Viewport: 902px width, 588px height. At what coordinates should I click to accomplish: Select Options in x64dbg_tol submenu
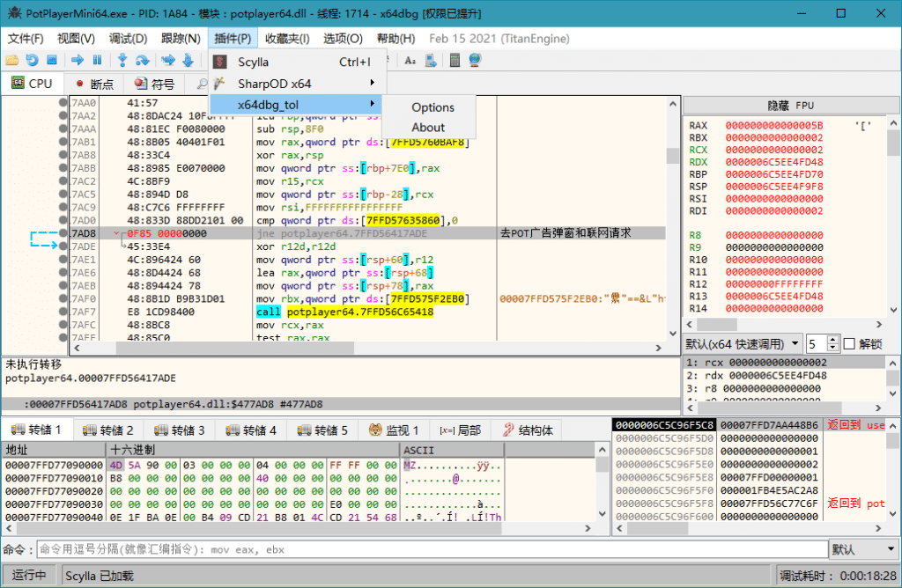433,107
